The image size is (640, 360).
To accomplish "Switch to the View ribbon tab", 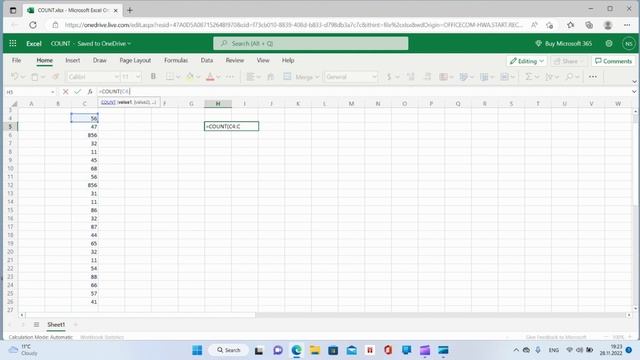I will pos(263,60).
